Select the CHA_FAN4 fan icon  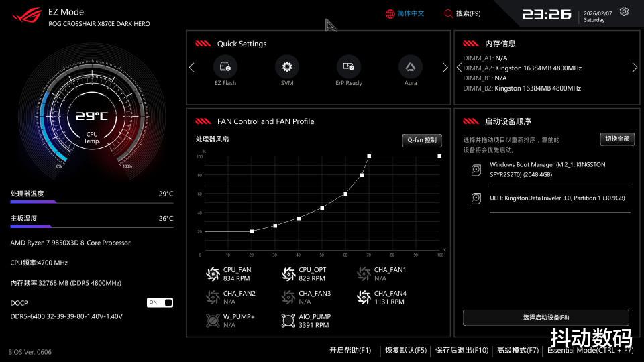tap(364, 297)
